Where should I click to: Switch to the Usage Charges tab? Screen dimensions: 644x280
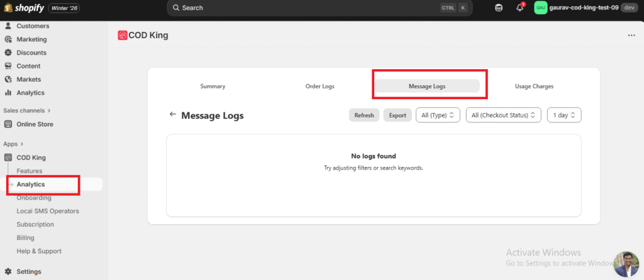(534, 86)
